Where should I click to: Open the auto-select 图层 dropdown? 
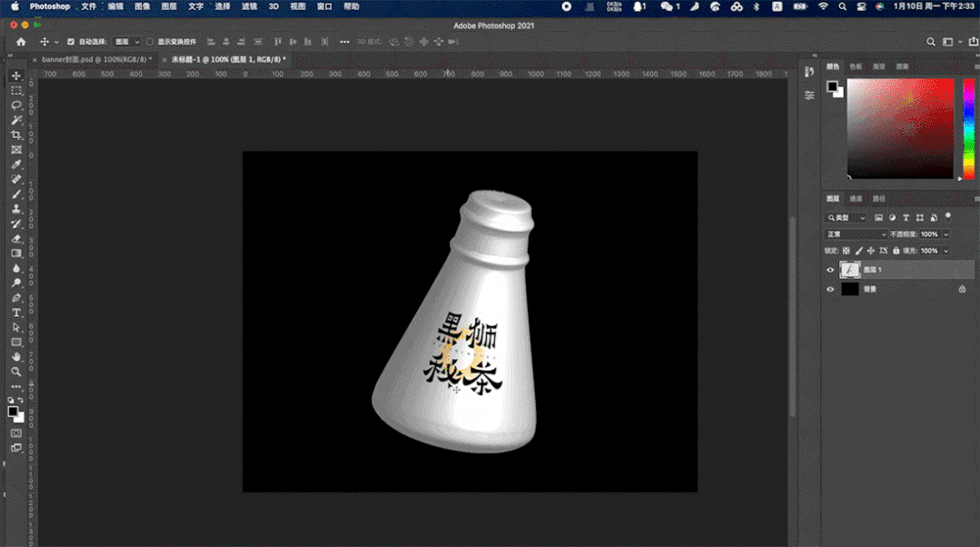point(127,42)
